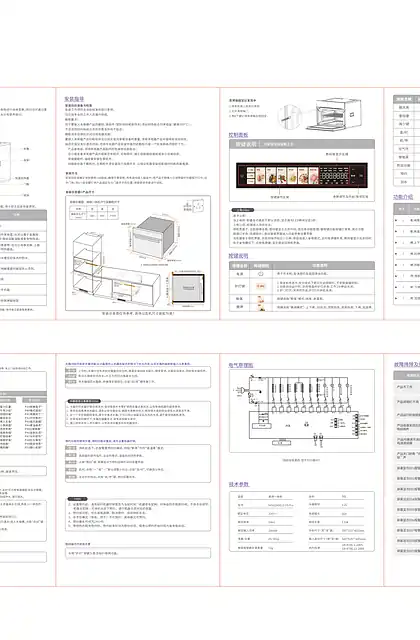The image size is (420, 640).
Task: Click the 按键说明 section heading
Action: coord(238,256)
